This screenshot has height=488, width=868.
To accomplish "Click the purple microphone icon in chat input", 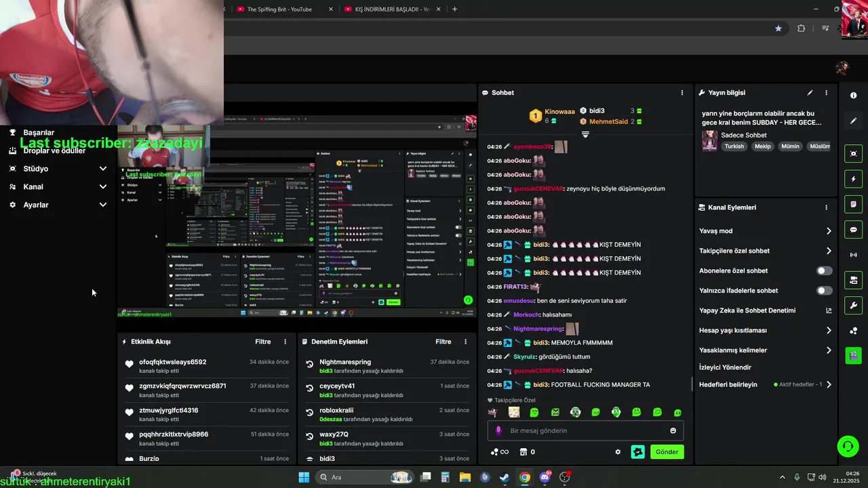I will [498, 430].
